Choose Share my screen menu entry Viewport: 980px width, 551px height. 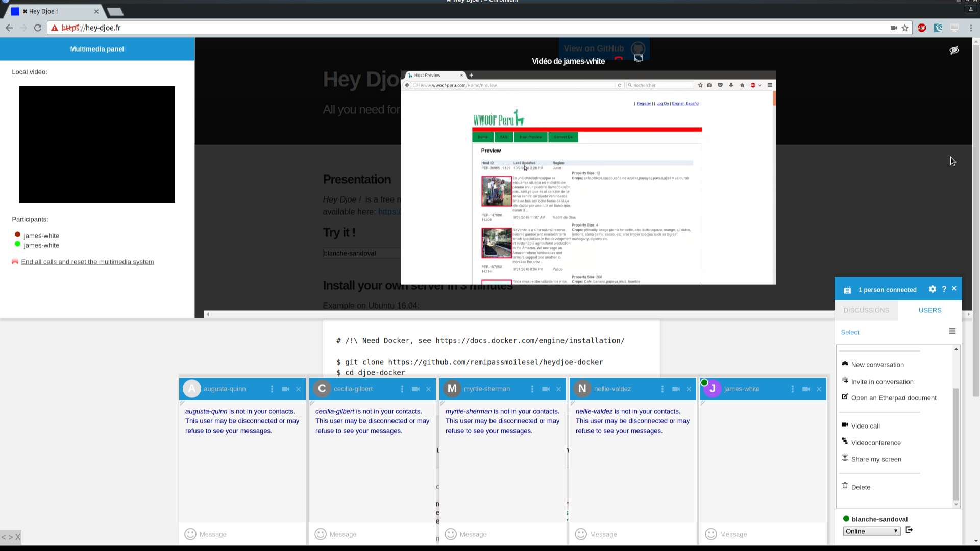876,459
